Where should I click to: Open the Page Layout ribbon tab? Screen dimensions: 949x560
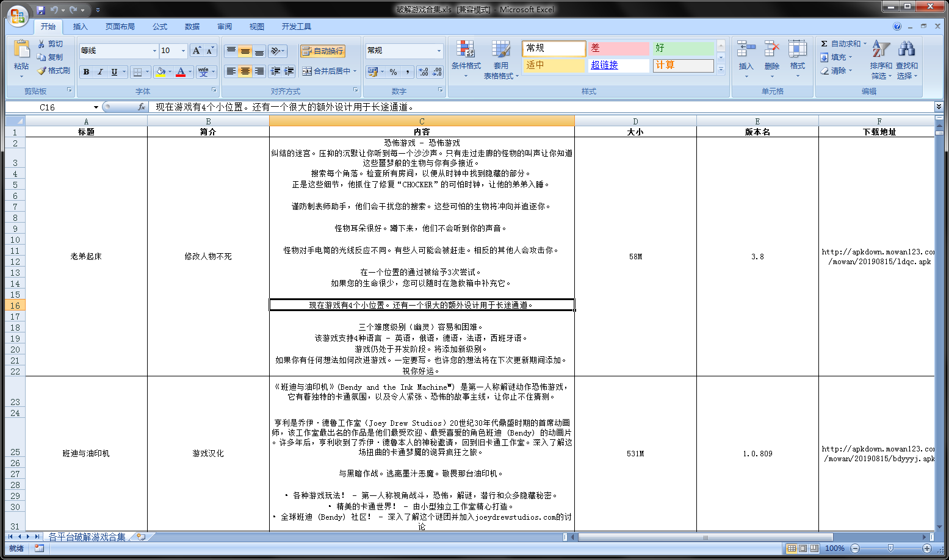[120, 27]
